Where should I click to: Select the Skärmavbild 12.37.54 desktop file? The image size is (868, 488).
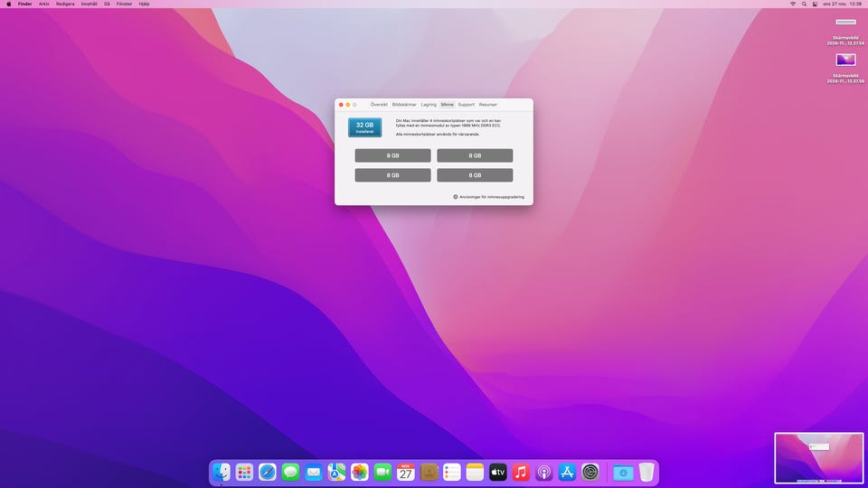(845, 31)
